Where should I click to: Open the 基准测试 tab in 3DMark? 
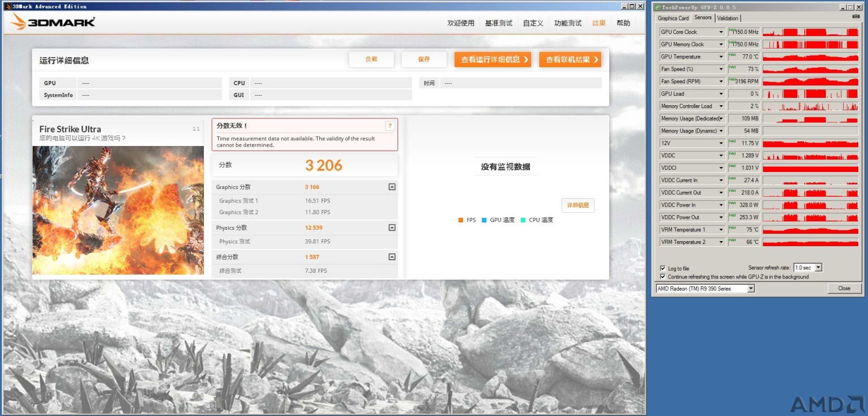click(499, 23)
